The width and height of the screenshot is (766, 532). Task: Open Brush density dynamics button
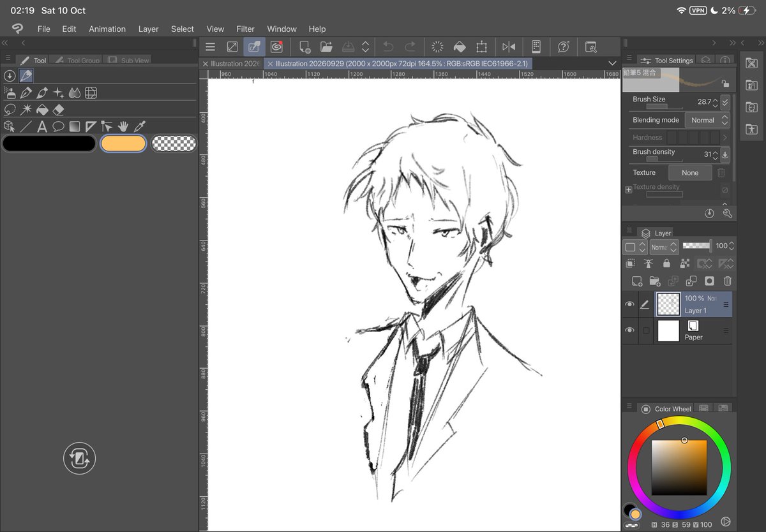click(x=725, y=155)
